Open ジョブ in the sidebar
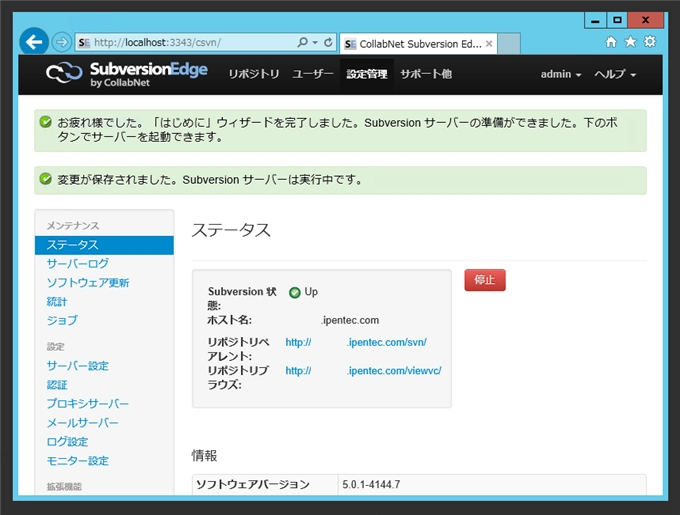Image resolution: width=680 pixels, height=515 pixels. [x=62, y=320]
